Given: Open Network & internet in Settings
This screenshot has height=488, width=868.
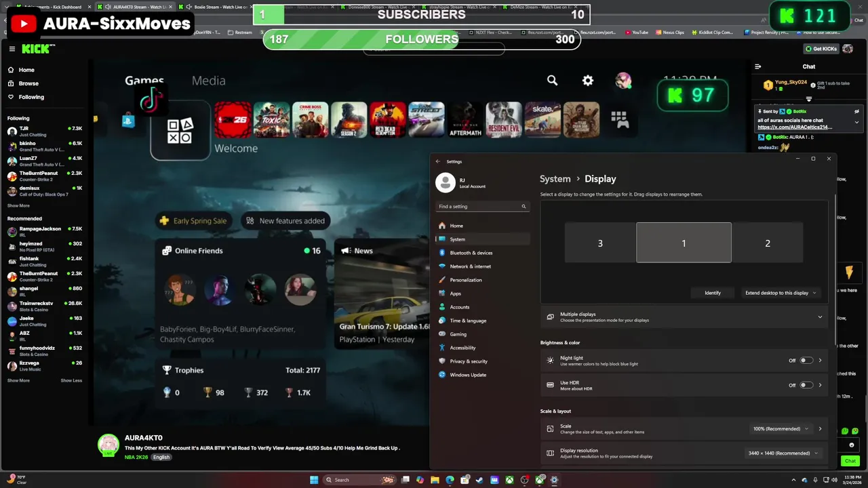Looking at the screenshot, I should pos(483,266).
